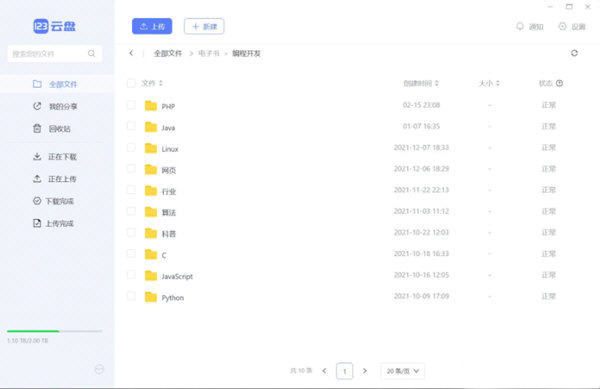The height and width of the screenshot is (389, 600).
Task: Open the 20 条/页 page size dropdown
Action: click(403, 371)
